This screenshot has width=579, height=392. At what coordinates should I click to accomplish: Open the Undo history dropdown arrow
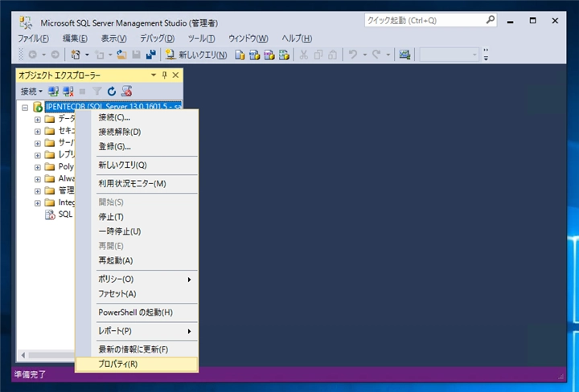[364, 55]
